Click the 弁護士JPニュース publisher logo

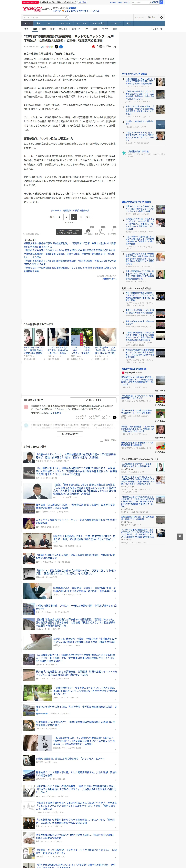pyautogui.click(x=104, y=47)
